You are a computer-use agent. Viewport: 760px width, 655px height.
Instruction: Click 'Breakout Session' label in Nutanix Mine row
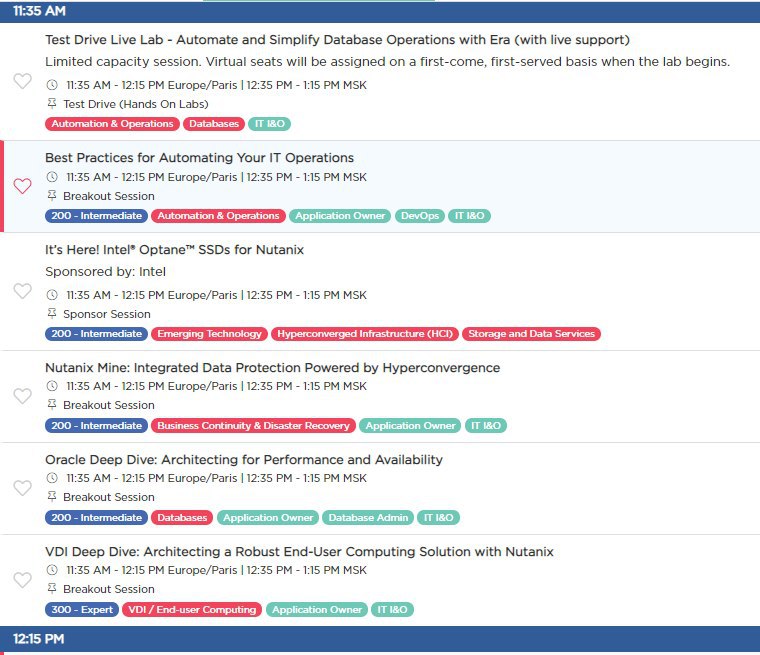(x=109, y=405)
